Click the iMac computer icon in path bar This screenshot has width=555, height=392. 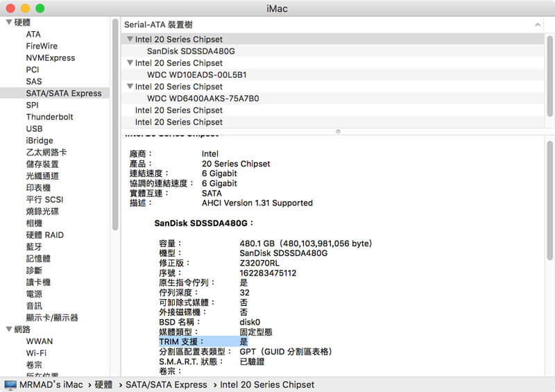pos(12,384)
